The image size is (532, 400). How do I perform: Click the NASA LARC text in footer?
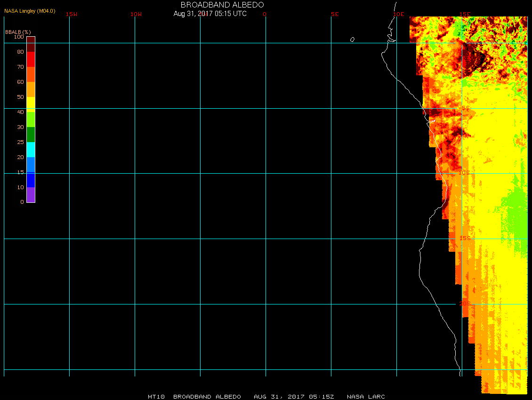click(366, 397)
